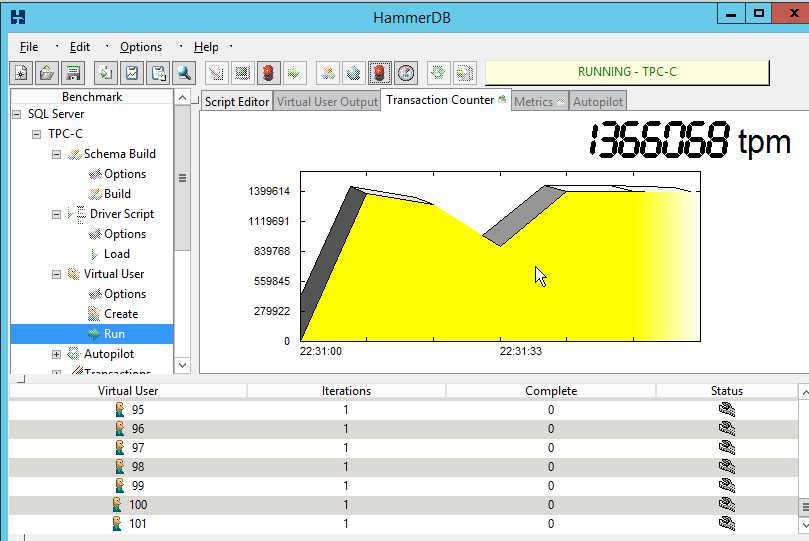Select the Transaction Counter tab

[446, 100]
